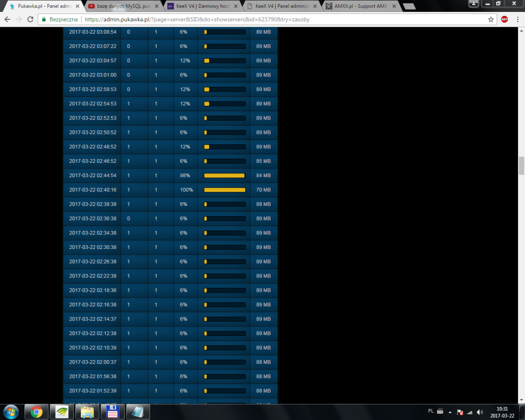Click the 100% CPU usage bar
Screen dimensions: 525x420
coord(224,190)
